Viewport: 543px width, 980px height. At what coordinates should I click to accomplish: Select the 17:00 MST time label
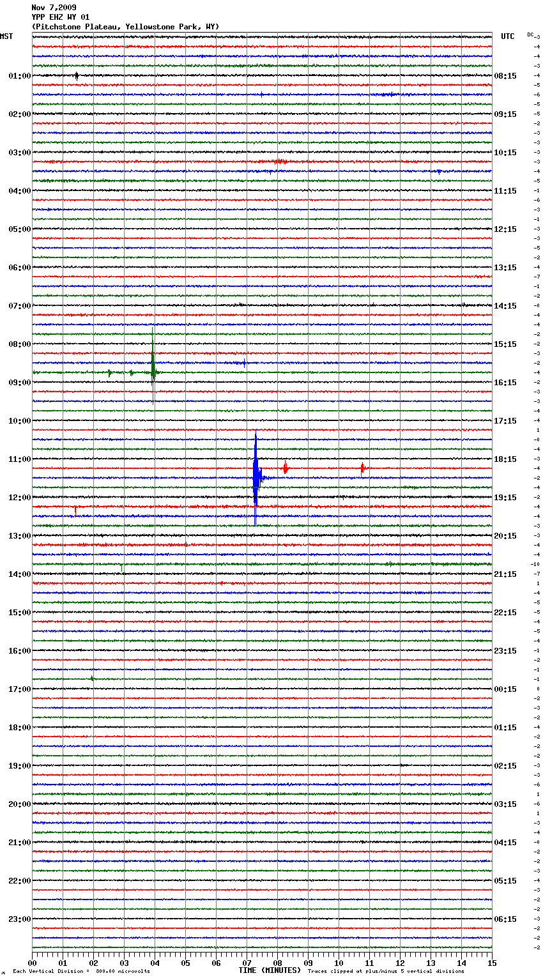click(x=20, y=689)
